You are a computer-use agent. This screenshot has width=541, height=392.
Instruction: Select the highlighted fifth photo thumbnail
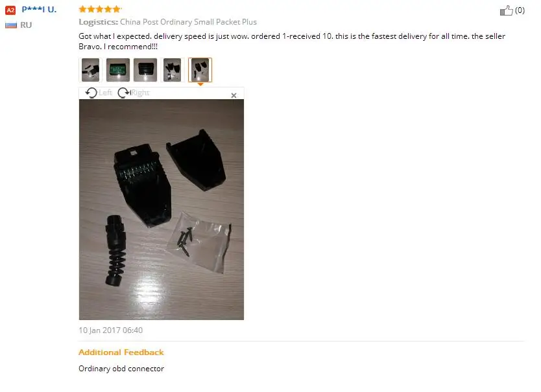click(x=200, y=70)
